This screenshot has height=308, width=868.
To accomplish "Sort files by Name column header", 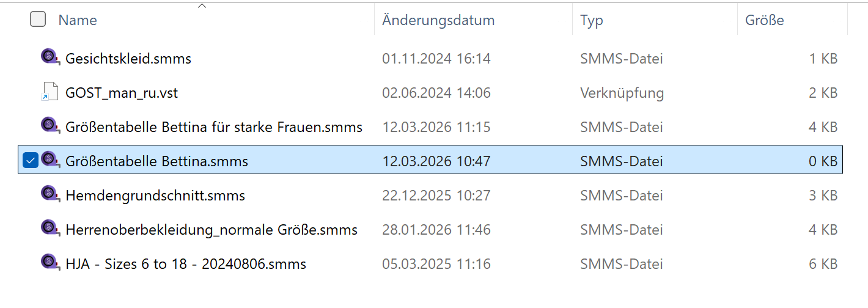I will (78, 20).
